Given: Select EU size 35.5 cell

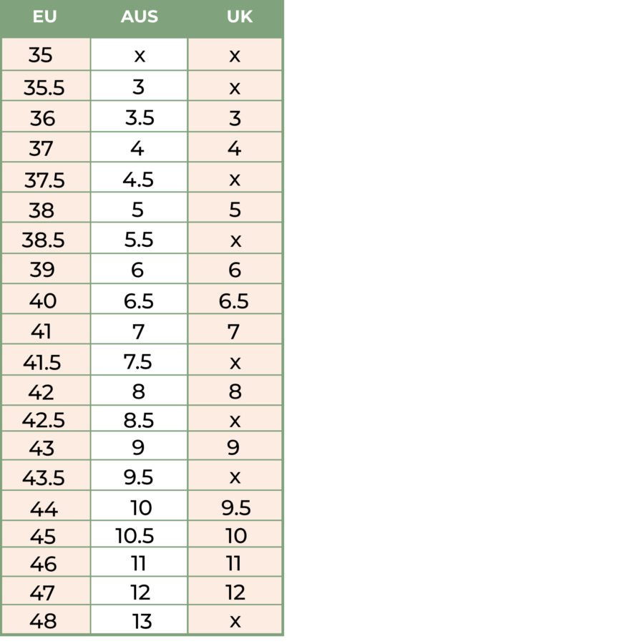Looking at the screenshot, I should pos(44,87).
